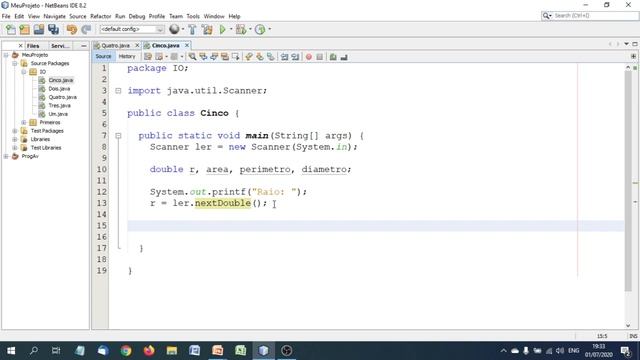The width and height of the screenshot is (640, 360).
Task: Click the Next Bookmark editor icon
Action: pos(260,57)
